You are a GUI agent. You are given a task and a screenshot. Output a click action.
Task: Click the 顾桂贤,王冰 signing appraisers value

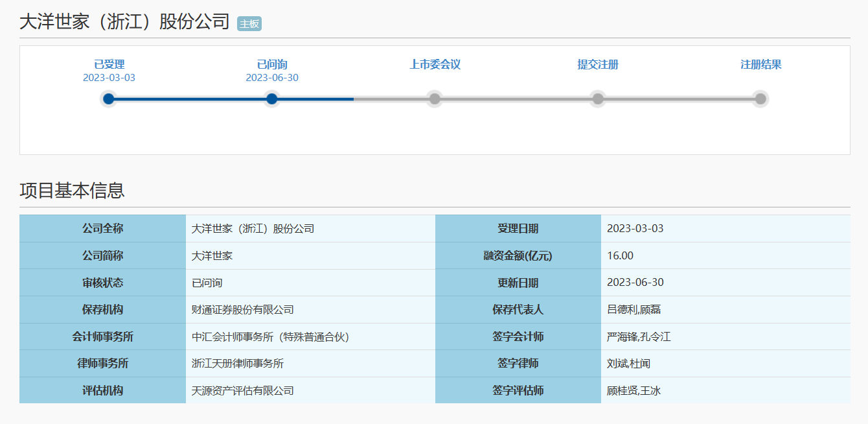634,391
